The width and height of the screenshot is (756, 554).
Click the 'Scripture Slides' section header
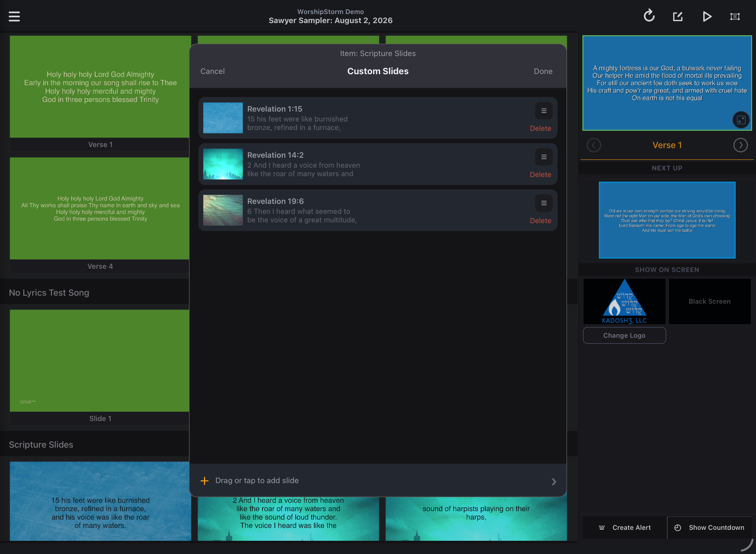click(x=41, y=445)
